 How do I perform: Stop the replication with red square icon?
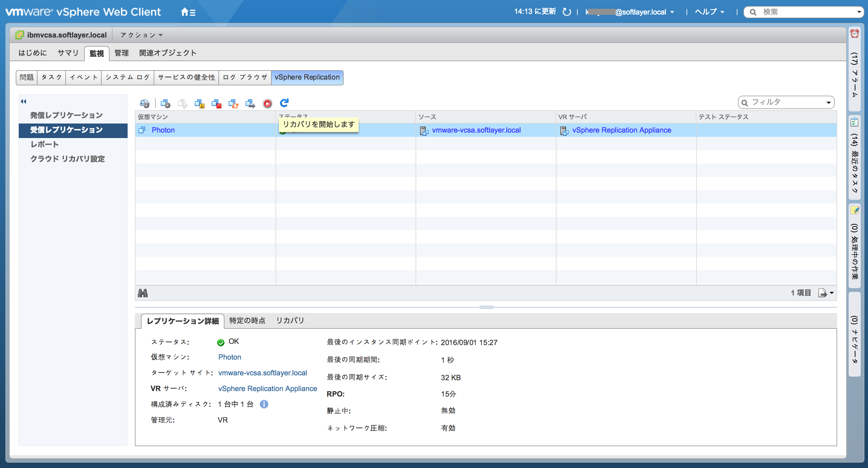216,104
